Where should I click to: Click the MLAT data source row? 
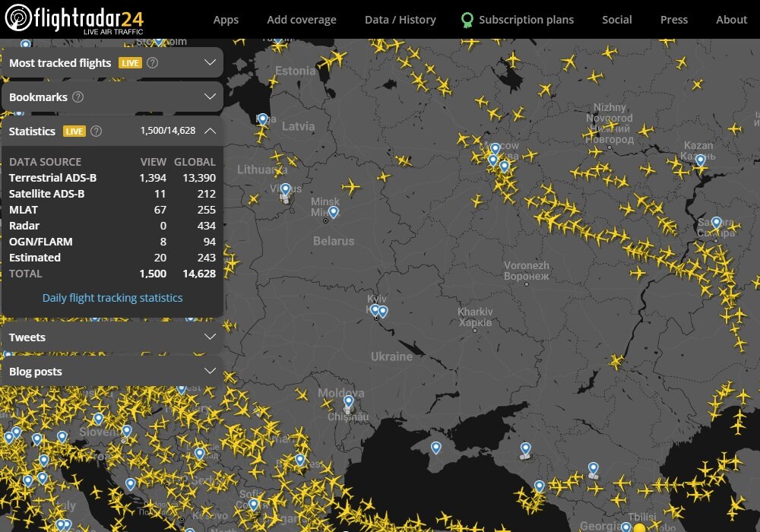(x=112, y=210)
